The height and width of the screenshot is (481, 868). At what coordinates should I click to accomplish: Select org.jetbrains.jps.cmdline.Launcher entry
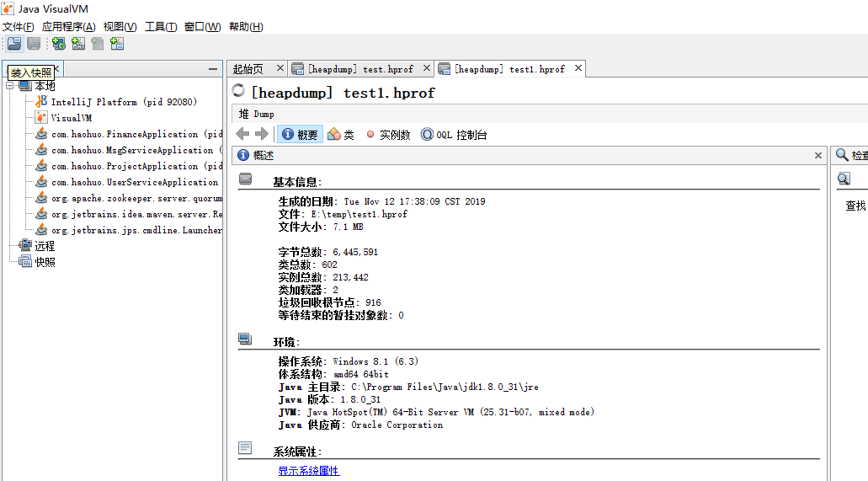tap(136, 231)
